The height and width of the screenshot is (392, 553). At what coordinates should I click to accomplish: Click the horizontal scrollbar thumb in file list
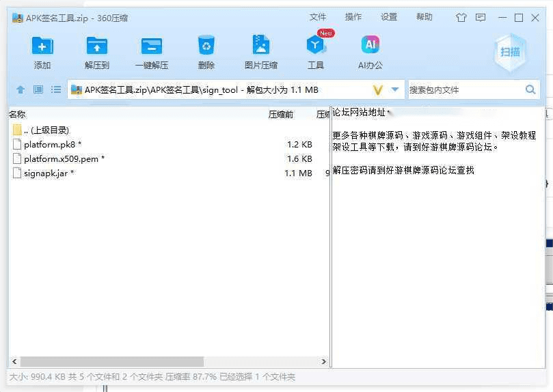[112, 361]
